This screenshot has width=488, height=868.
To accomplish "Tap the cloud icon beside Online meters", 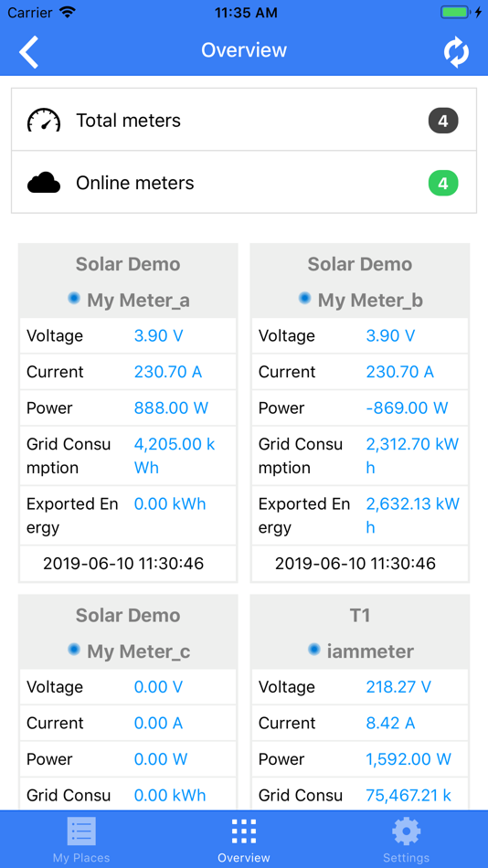I will tap(44, 183).
